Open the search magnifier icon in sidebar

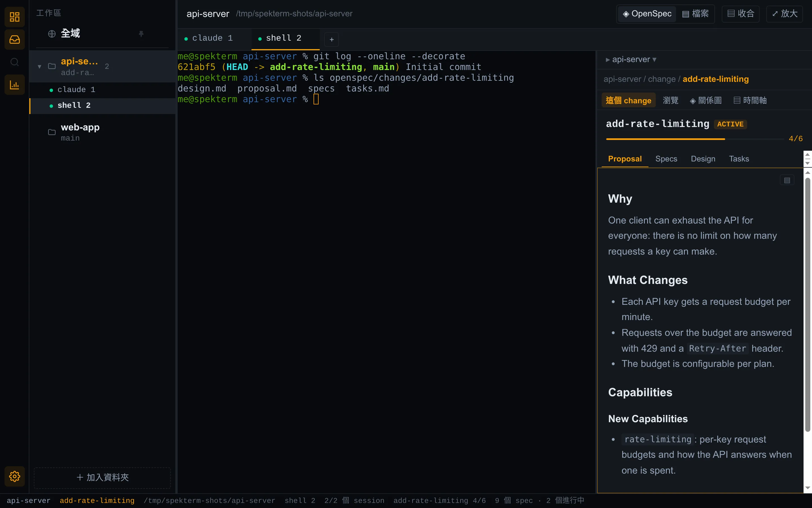[x=14, y=62]
